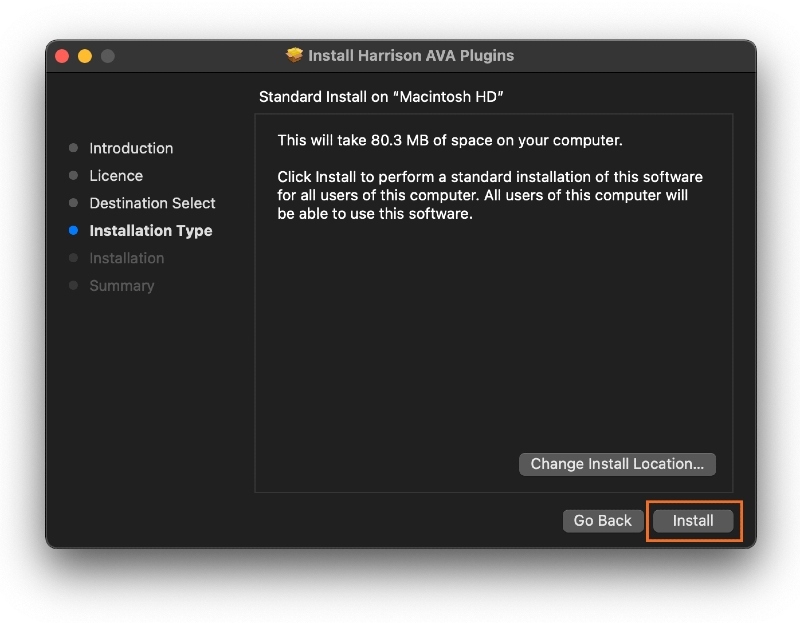This screenshot has width=800, height=623.
Task: Click the dimmed bullet beside Summary
Action: click(73, 286)
